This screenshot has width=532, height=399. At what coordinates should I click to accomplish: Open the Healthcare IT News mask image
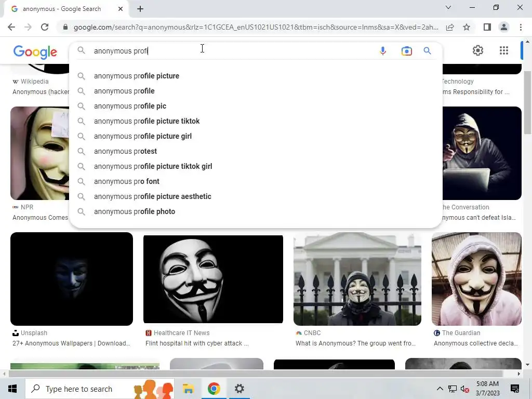point(213,279)
